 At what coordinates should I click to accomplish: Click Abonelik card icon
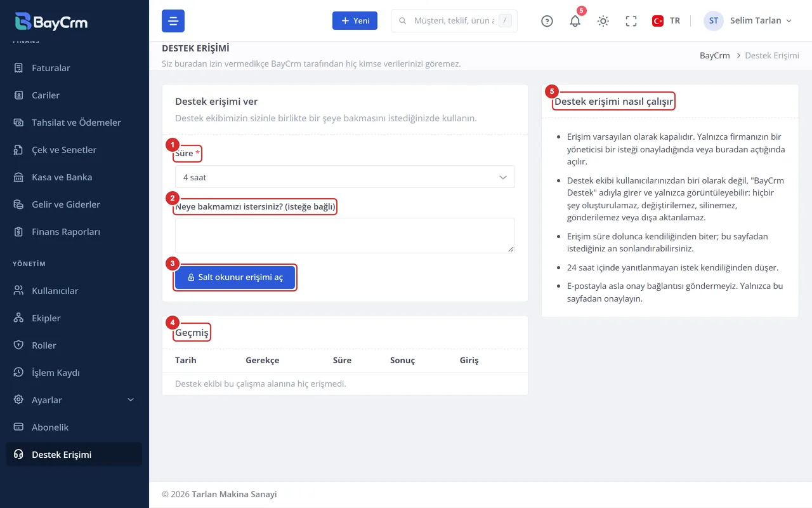(19, 427)
